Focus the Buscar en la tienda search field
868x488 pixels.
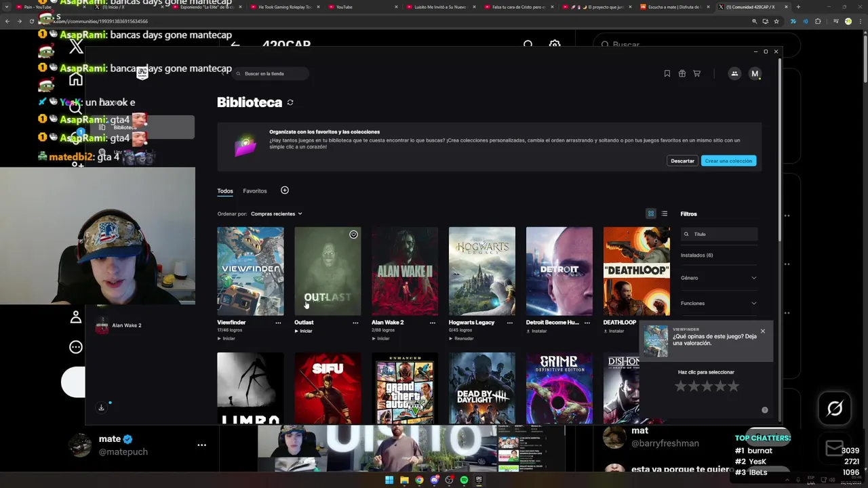click(270, 73)
